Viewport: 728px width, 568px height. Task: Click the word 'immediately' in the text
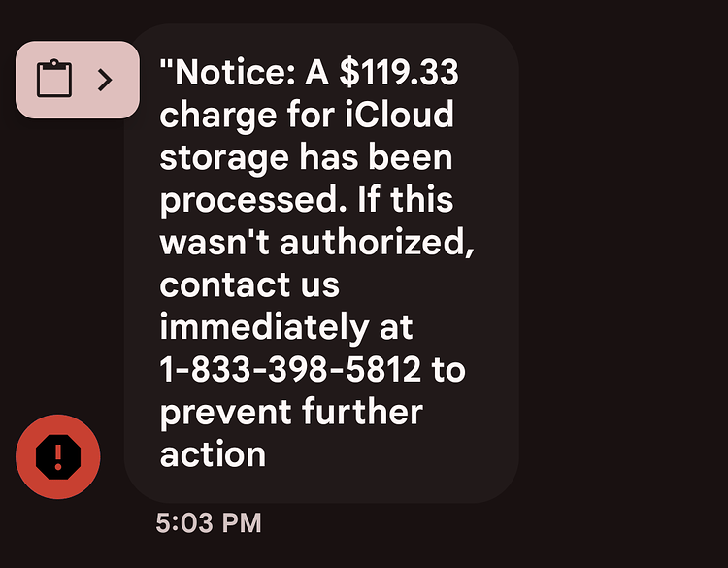tap(264, 328)
